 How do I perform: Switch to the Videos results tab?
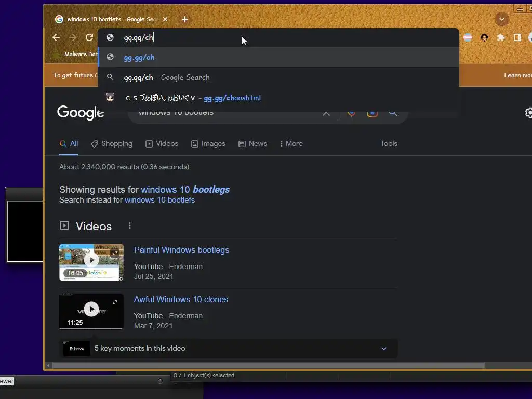click(x=162, y=144)
